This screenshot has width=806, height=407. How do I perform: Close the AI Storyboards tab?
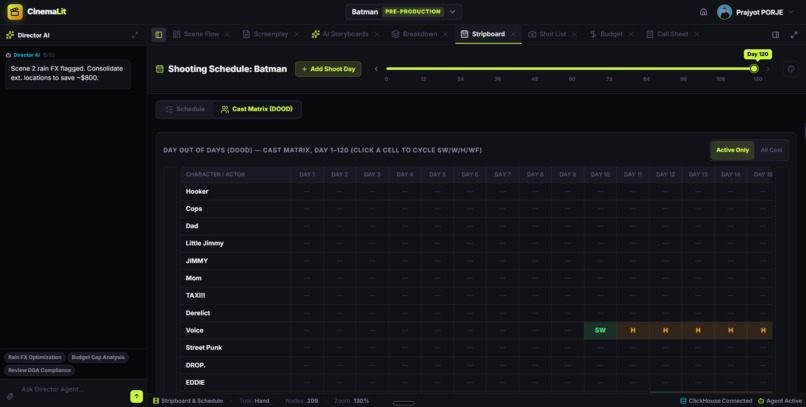pos(377,34)
